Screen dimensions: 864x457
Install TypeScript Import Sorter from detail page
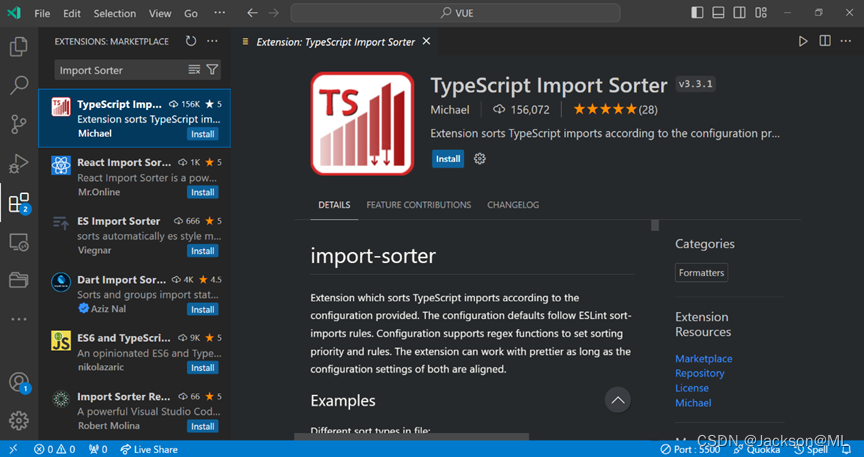(448, 159)
